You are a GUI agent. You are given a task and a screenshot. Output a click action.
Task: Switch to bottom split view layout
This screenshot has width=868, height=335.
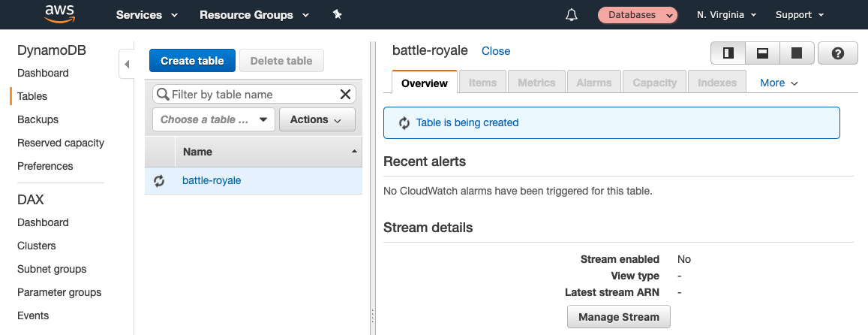[x=762, y=53]
